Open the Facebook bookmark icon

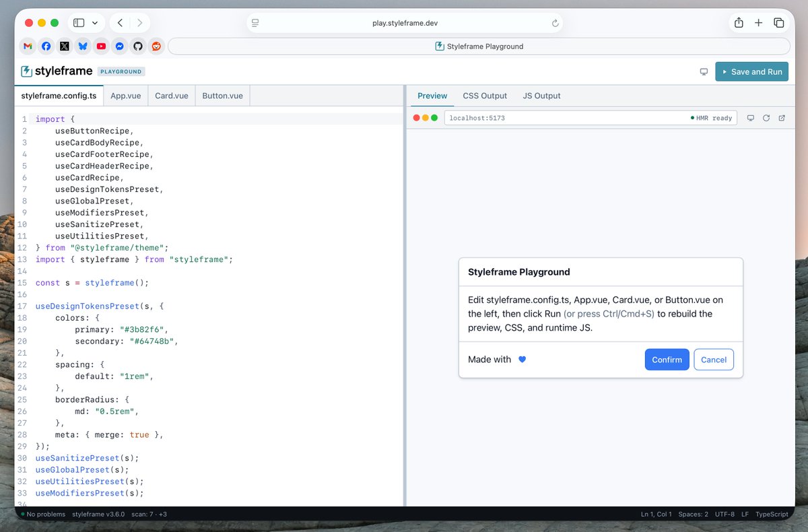point(46,46)
